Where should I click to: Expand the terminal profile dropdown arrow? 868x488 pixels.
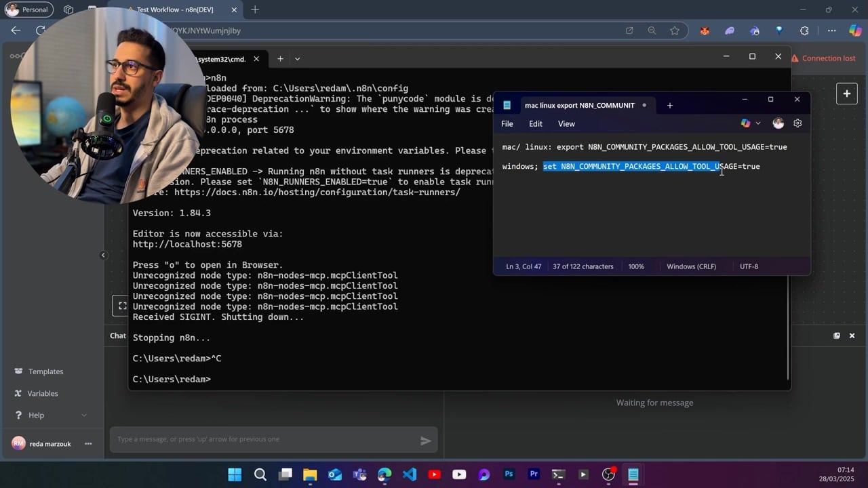[x=297, y=59]
